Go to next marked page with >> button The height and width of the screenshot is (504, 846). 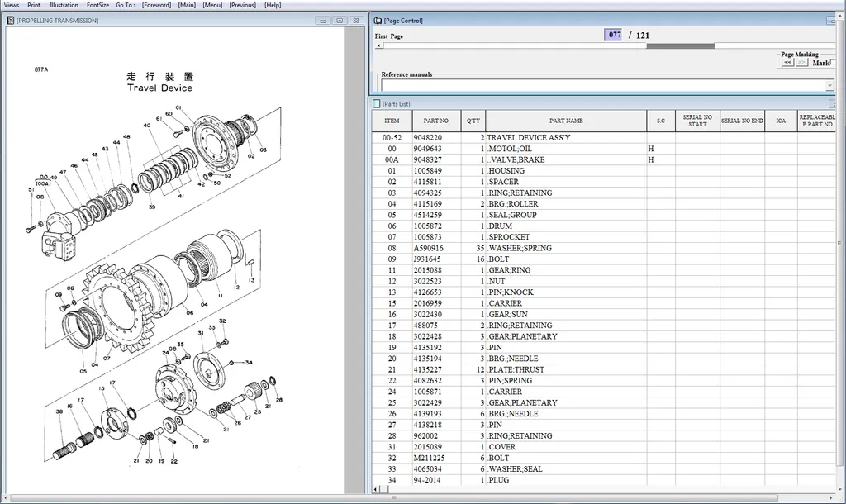(x=801, y=63)
